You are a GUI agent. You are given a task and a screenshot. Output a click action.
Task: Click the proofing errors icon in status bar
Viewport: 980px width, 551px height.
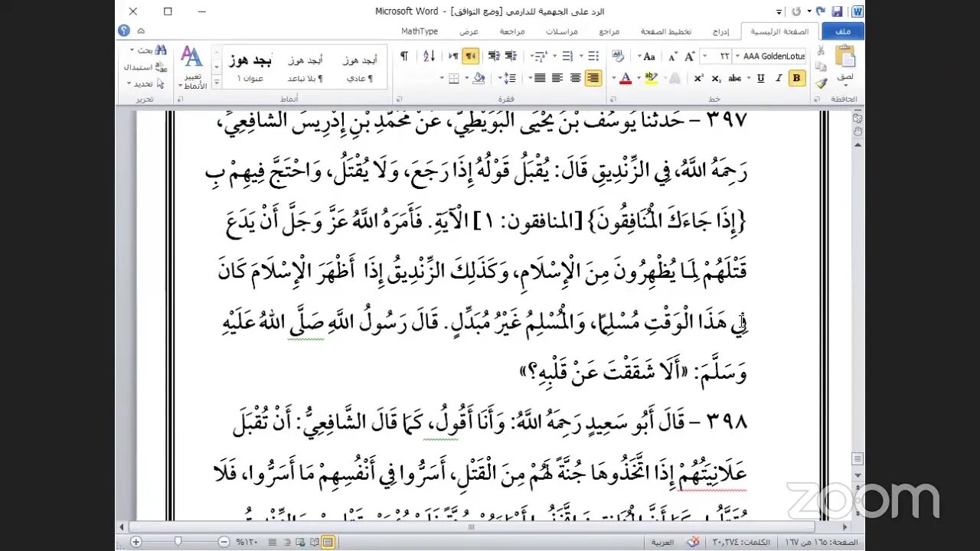(694, 543)
